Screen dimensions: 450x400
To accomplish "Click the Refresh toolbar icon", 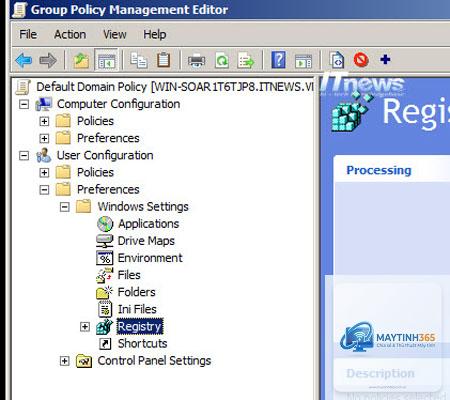I will [222, 60].
